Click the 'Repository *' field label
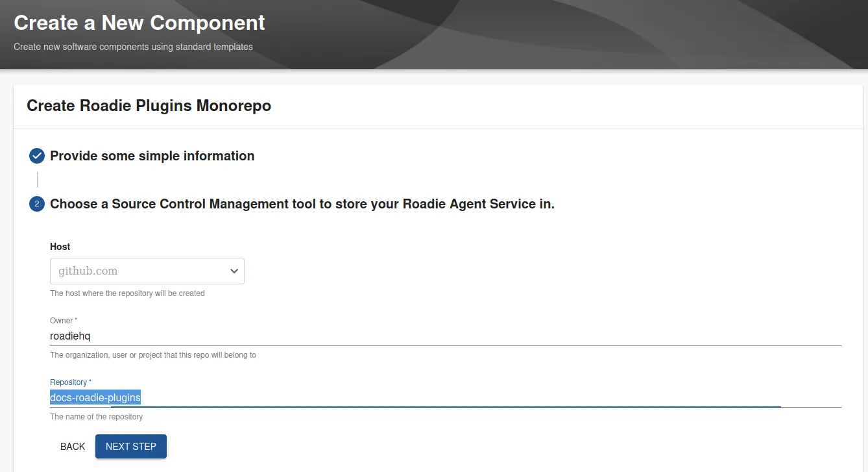Image resolution: width=868 pixels, height=472 pixels. [71, 382]
